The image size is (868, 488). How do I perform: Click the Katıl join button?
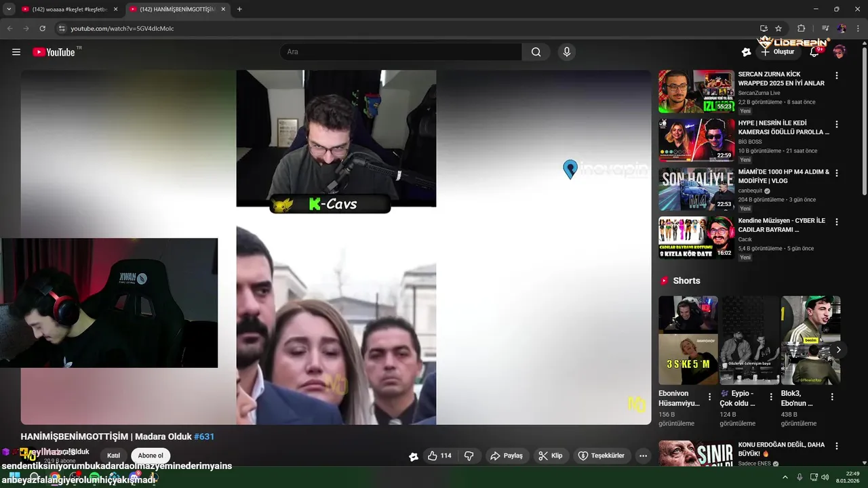click(113, 455)
